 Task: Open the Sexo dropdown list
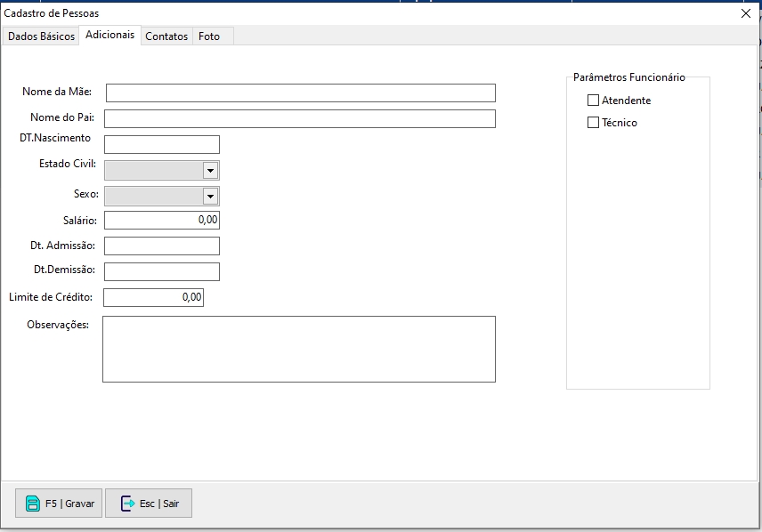click(x=210, y=196)
